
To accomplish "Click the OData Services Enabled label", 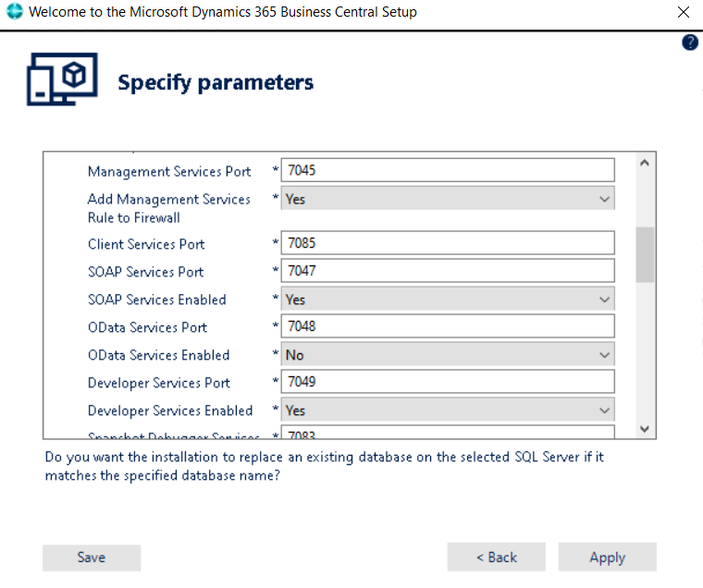I will pos(159,355).
